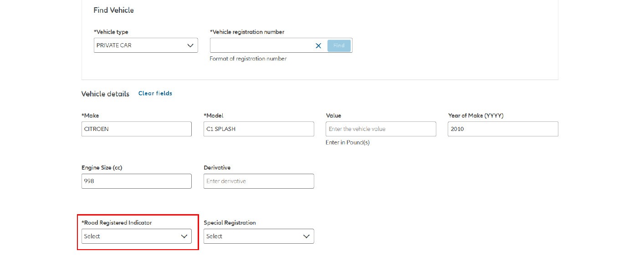The width and height of the screenshot is (644, 266).
Task: Focus the Derivative input field
Action: [x=259, y=181]
